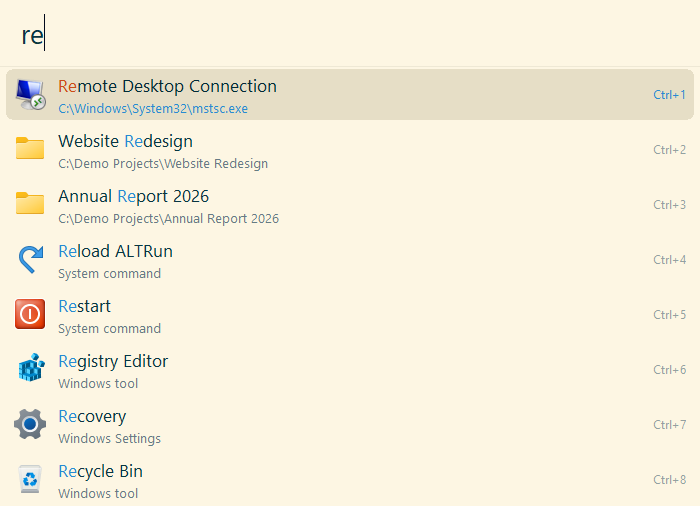Click path C:\Demo Projects\Website Redesign

point(163,163)
